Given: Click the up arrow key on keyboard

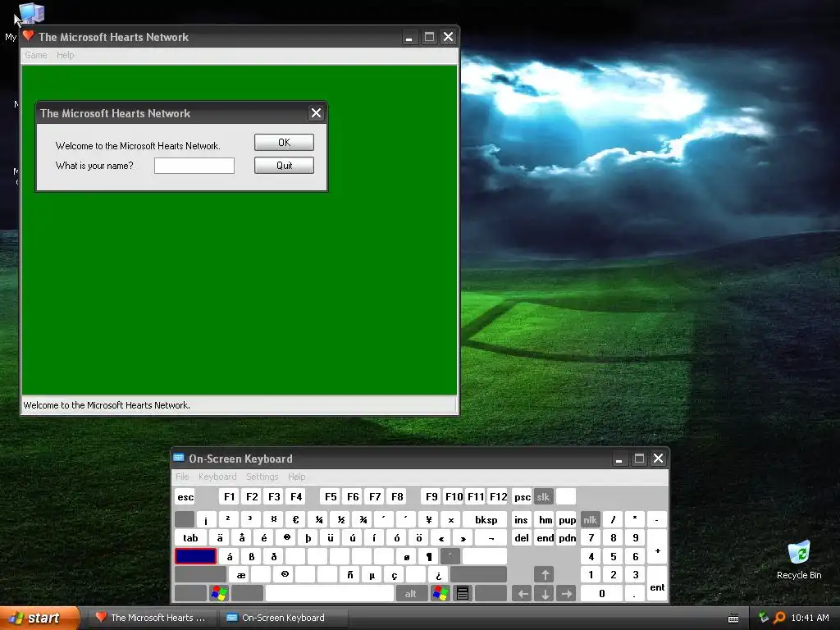Looking at the screenshot, I should (545, 575).
